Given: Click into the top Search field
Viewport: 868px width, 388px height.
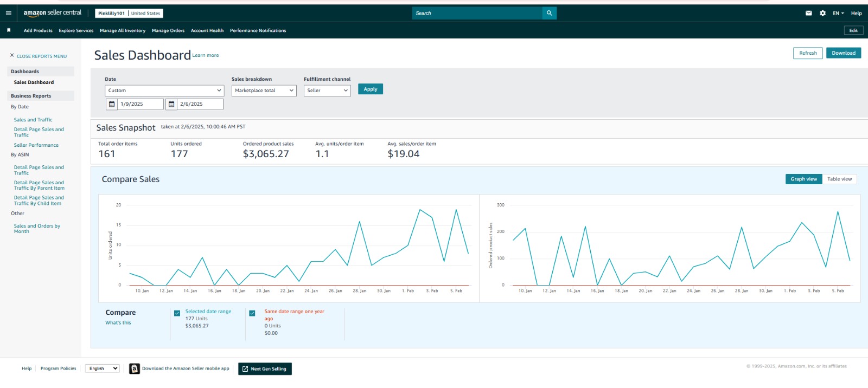Looking at the screenshot, I should 477,13.
